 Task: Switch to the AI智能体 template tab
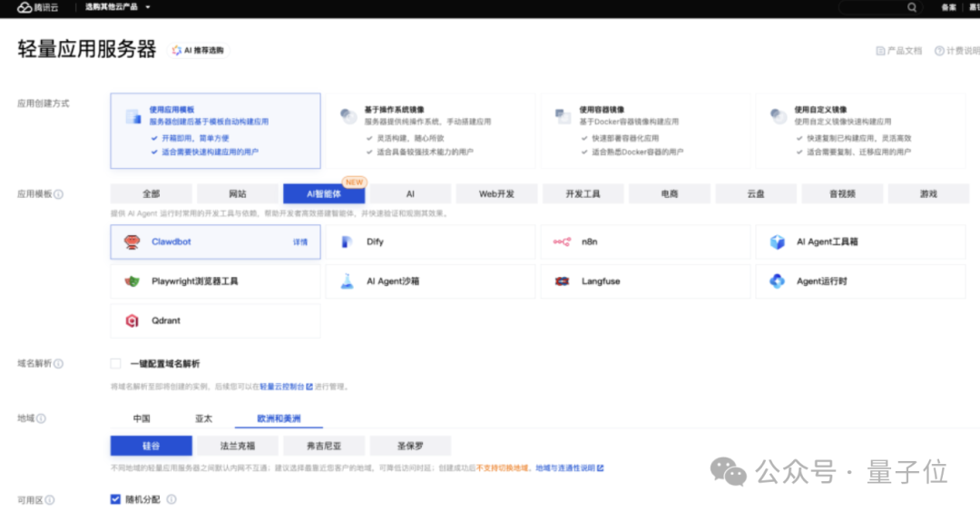(x=324, y=193)
